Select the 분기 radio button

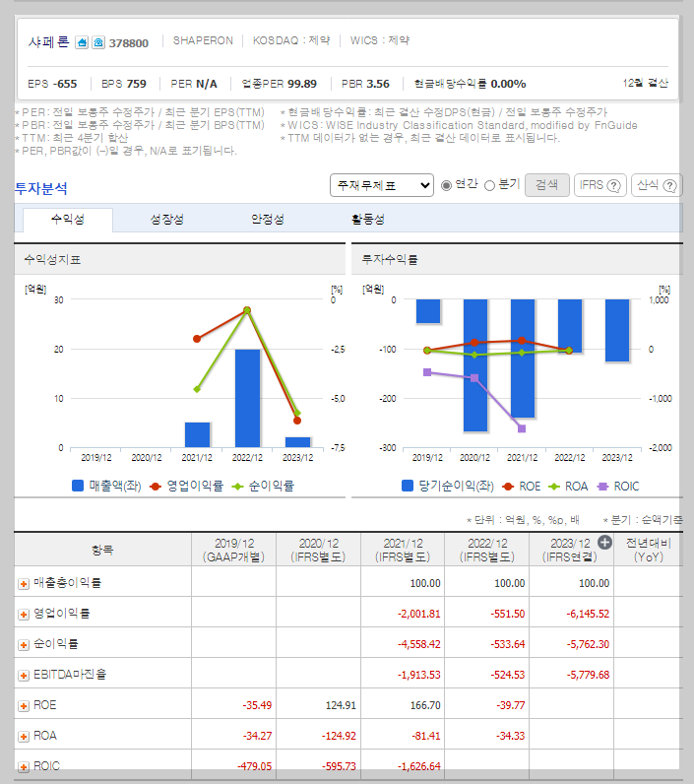(x=489, y=185)
